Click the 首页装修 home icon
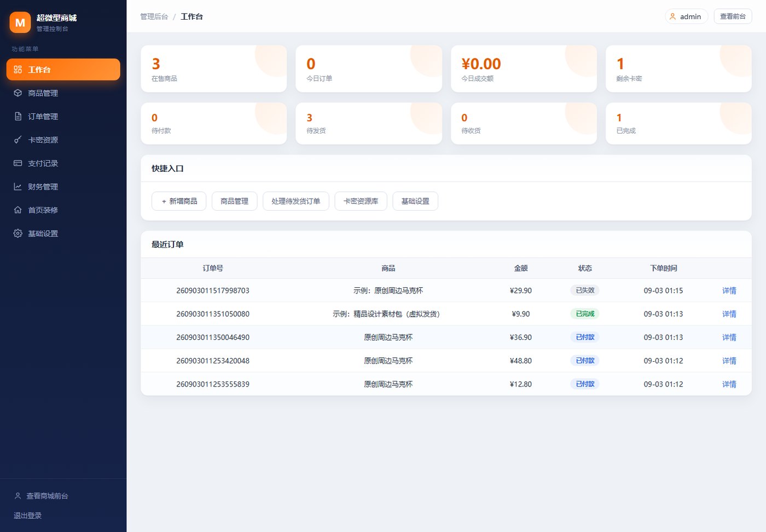 18,210
